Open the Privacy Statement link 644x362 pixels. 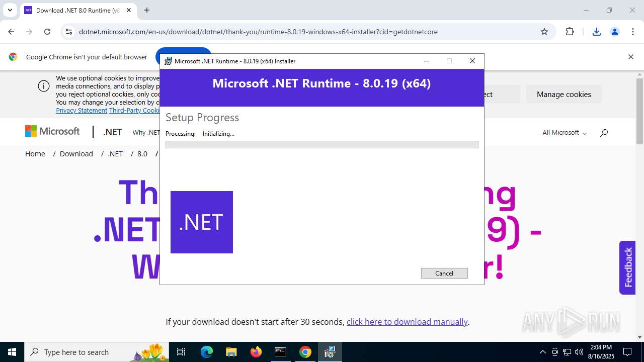pyautogui.click(x=82, y=110)
